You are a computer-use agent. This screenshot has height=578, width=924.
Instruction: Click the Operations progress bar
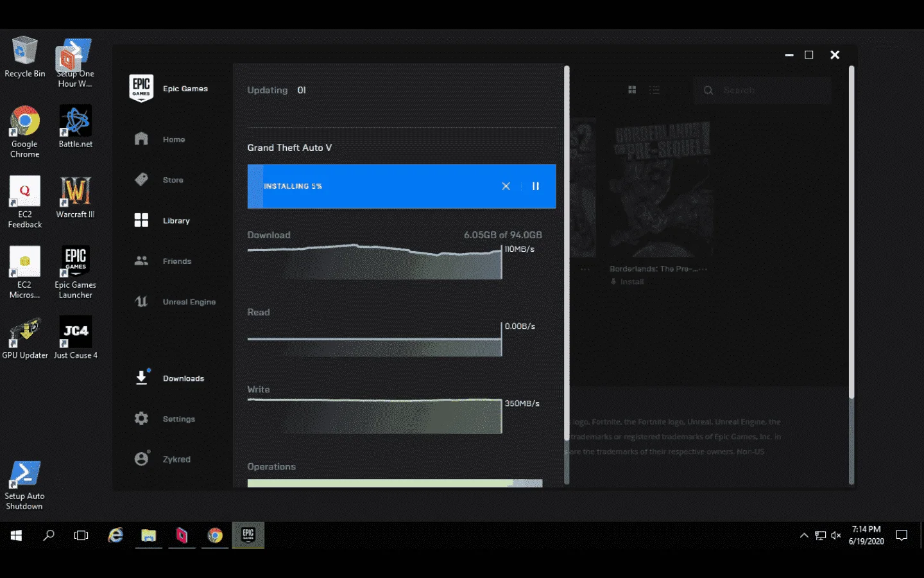click(x=395, y=483)
